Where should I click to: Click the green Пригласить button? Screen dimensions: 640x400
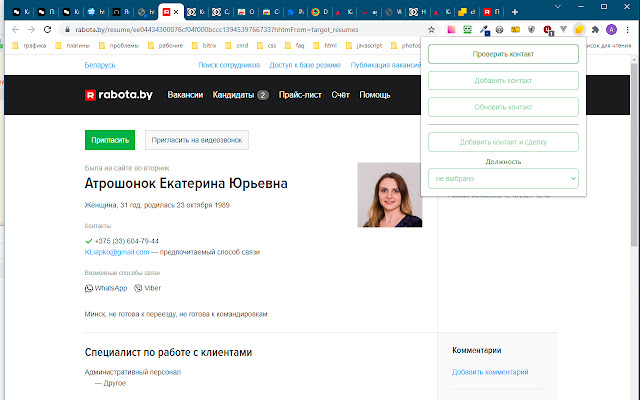(x=109, y=141)
